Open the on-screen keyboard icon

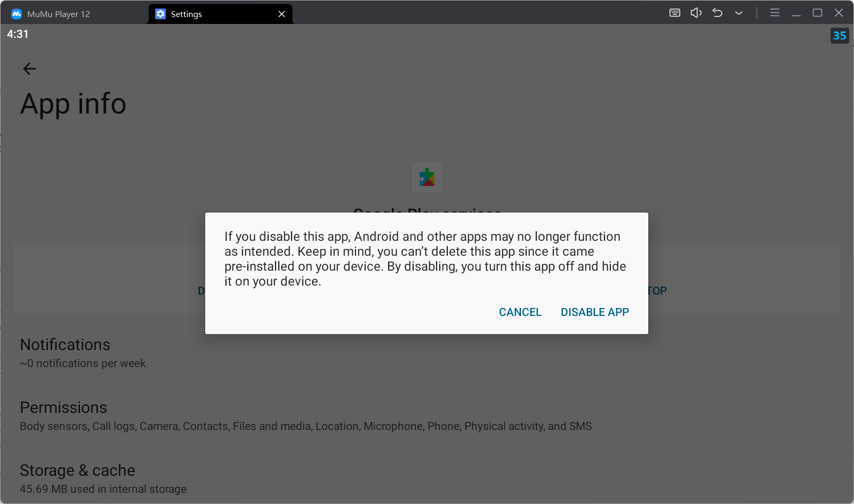(x=674, y=12)
